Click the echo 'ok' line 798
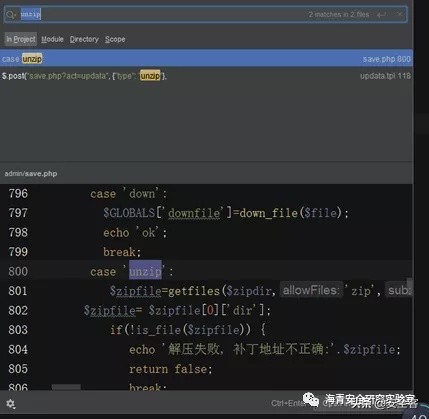 pos(135,233)
